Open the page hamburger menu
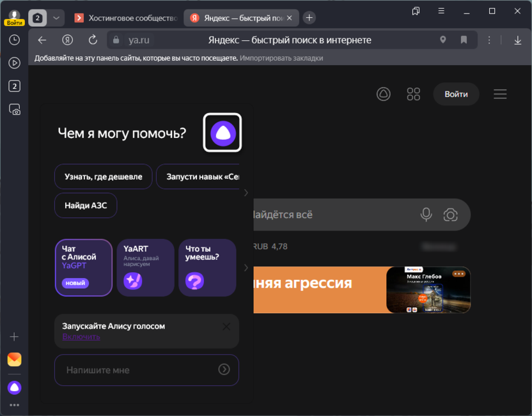Image resolution: width=532 pixels, height=416 pixels. 500,94
